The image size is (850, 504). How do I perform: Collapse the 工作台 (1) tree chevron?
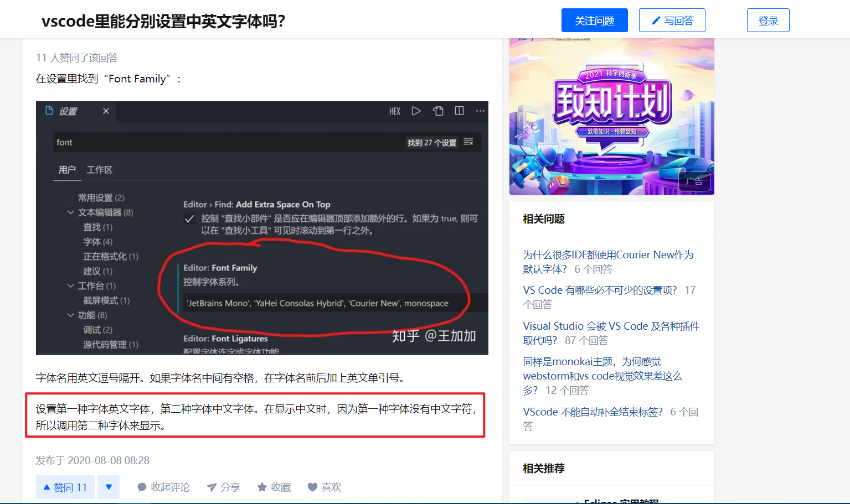[70, 286]
